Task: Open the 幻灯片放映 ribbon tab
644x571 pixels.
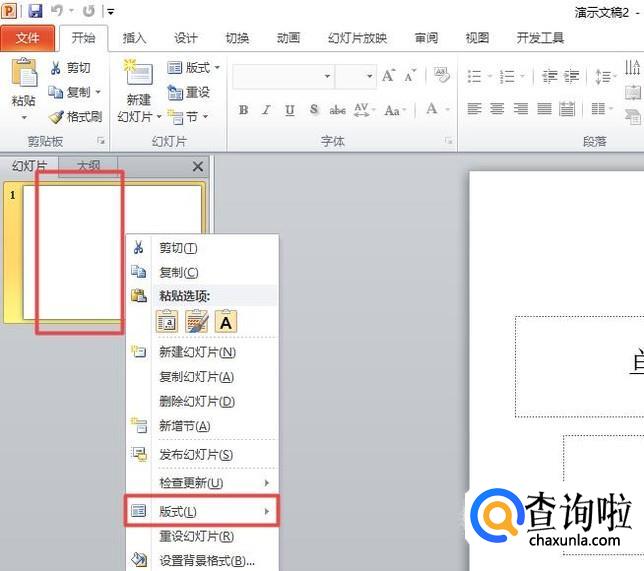Action: point(357,38)
